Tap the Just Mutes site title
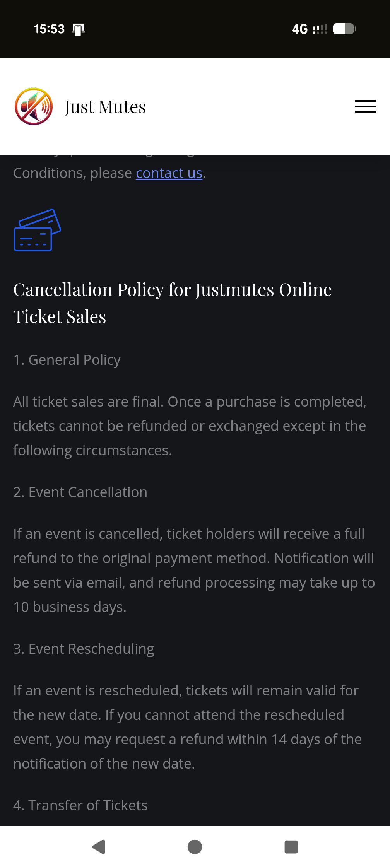This screenshot has height=868, width=390. (105, 107)
